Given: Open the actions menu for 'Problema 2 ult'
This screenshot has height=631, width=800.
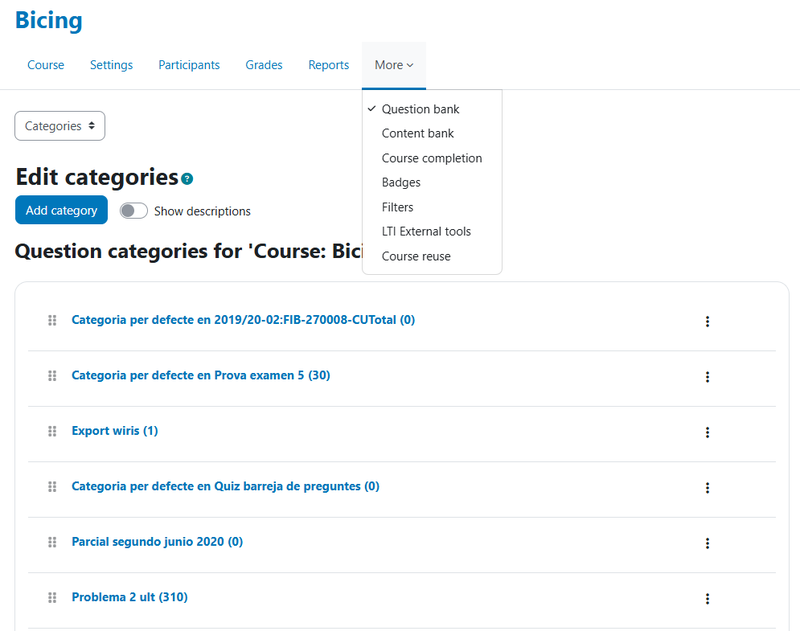Looking at the screenshot, I should coord(708,597).
